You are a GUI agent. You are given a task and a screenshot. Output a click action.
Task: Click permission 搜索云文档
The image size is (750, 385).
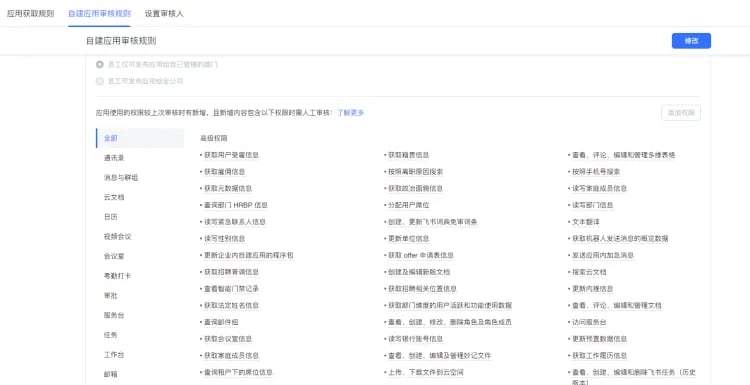(589, 272)
